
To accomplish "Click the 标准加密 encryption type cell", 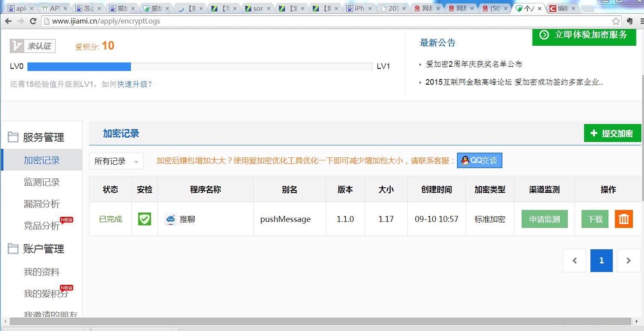I will 490,219.
